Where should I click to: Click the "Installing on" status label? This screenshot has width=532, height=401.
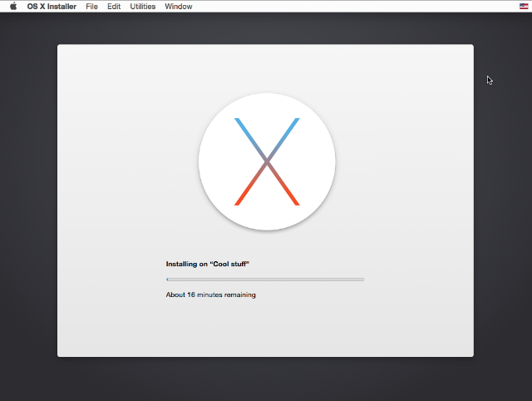click(x=186, y=264)
